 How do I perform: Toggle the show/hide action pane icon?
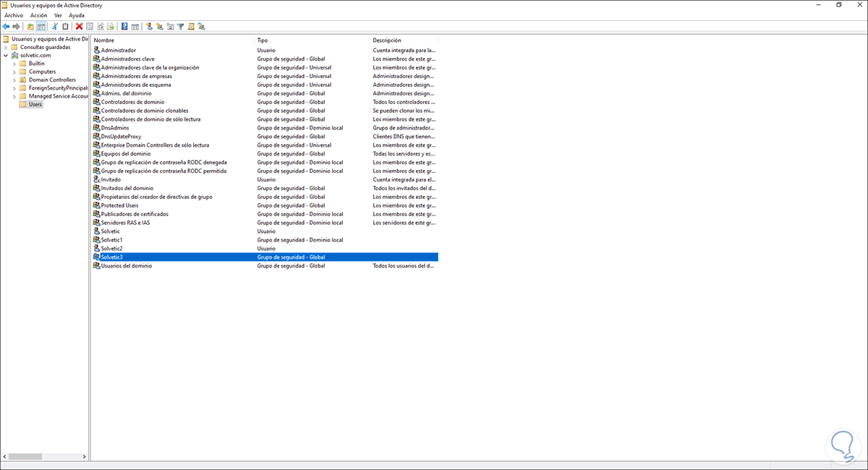(x=135, y=27)
